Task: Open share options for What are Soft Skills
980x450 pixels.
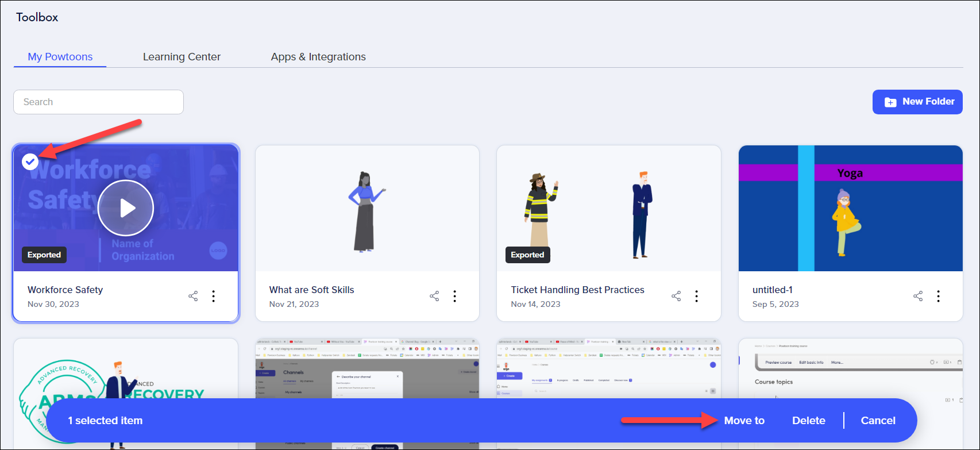Action: pyautogui.click(x=434, y=296)
